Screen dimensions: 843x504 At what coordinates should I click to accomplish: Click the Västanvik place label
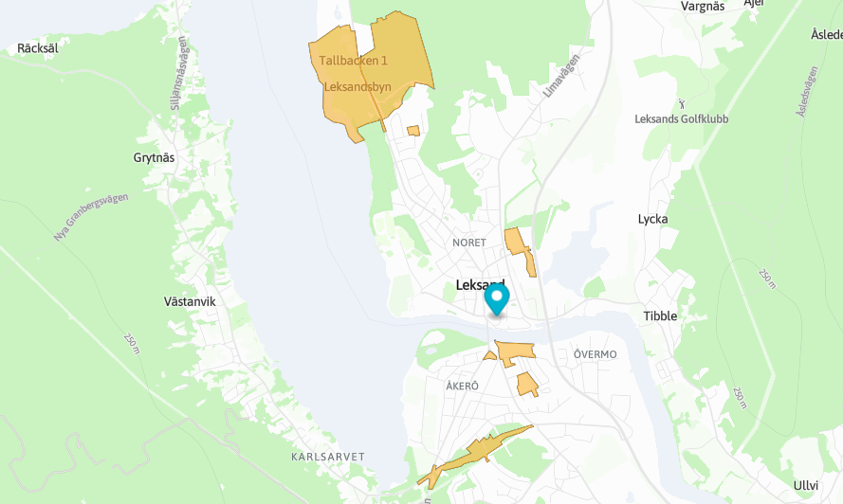pyautogui.click(x=190, y=301)
